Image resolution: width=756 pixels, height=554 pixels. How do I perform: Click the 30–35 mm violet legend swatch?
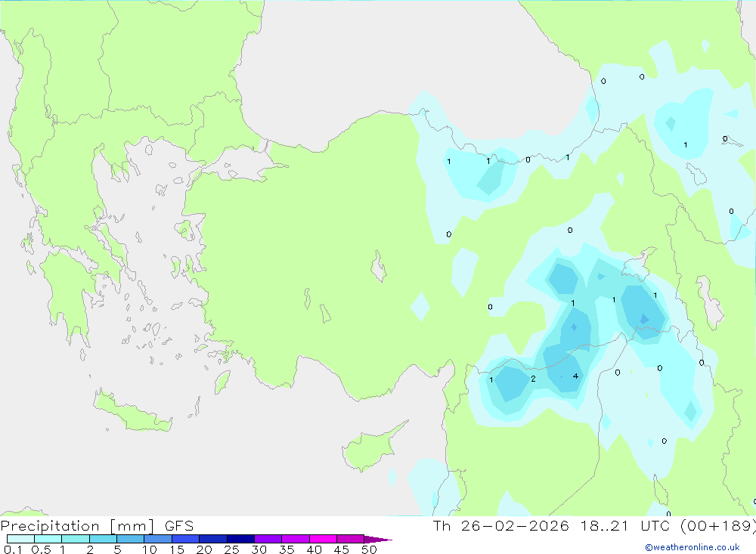click(268, 539)
